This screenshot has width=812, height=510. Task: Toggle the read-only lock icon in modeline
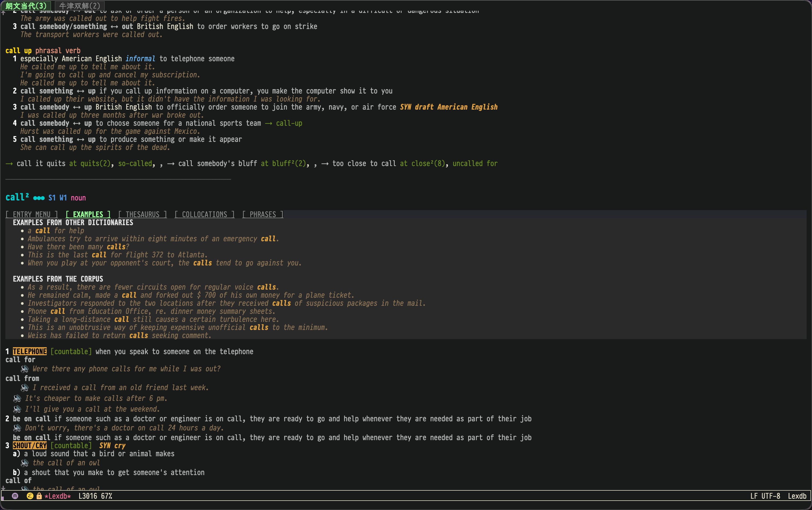tap(39, 496)
